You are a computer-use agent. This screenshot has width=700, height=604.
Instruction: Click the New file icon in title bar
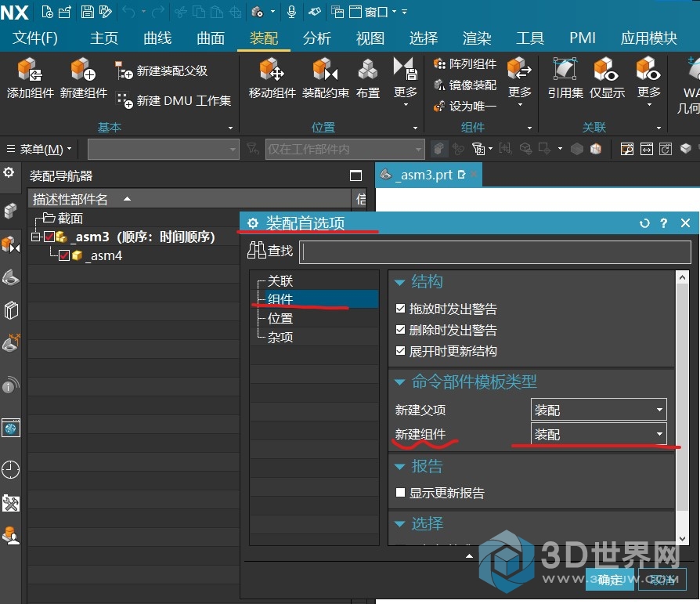pos(47,12)
